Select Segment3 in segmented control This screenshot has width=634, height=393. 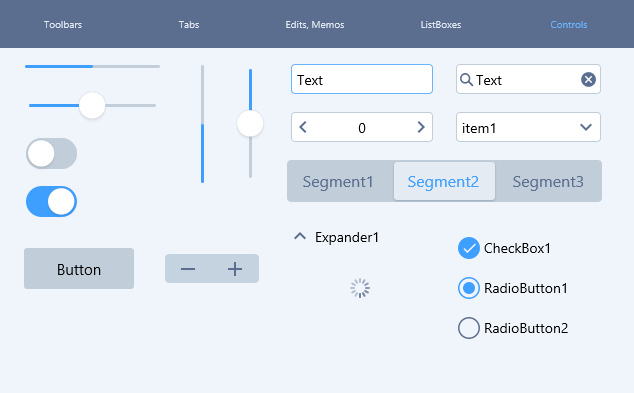pos(548,182)
